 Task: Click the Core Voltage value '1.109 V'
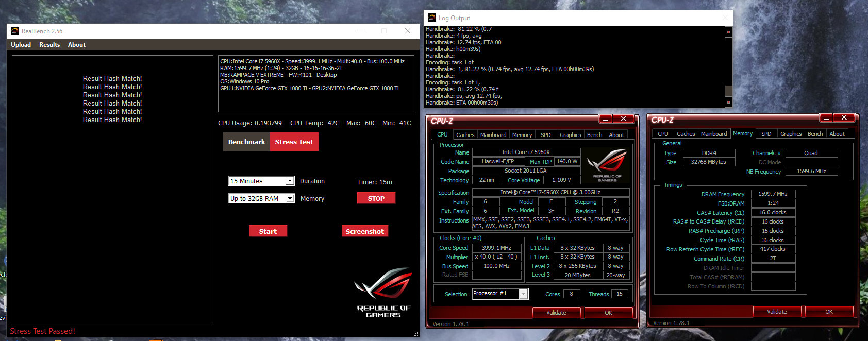(561, 180)
